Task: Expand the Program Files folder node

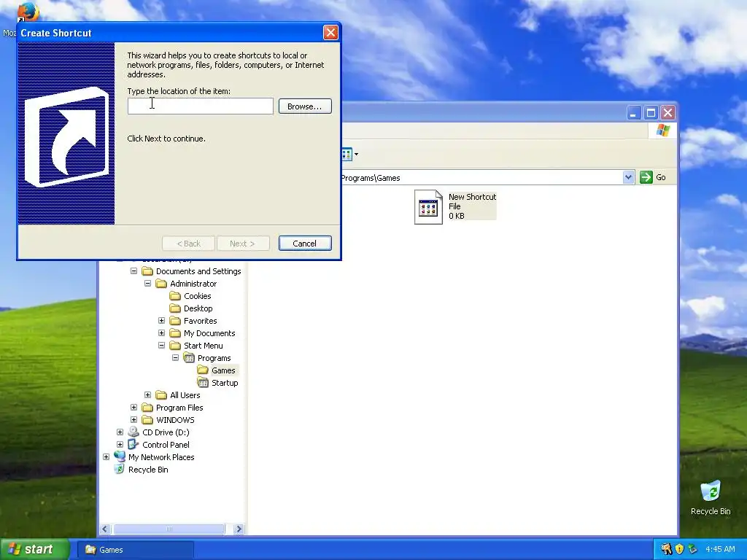Action: click(x=134, y=407)
